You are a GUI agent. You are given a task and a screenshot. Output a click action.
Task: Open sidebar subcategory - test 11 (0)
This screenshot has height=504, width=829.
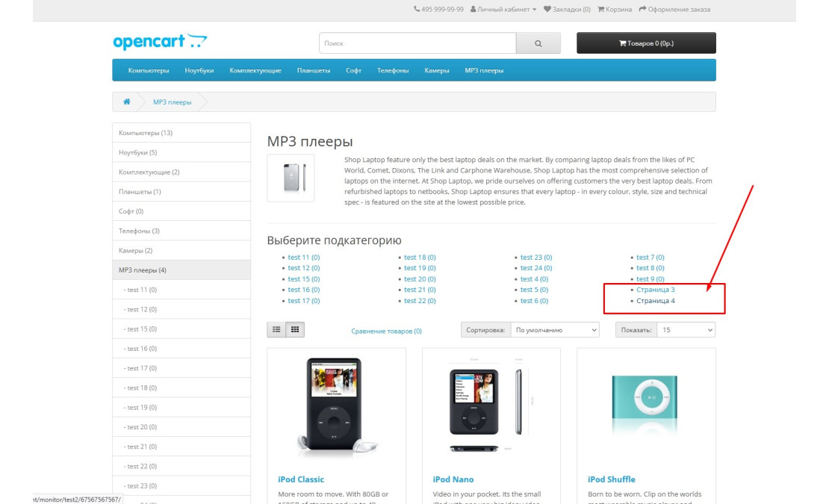181,290
